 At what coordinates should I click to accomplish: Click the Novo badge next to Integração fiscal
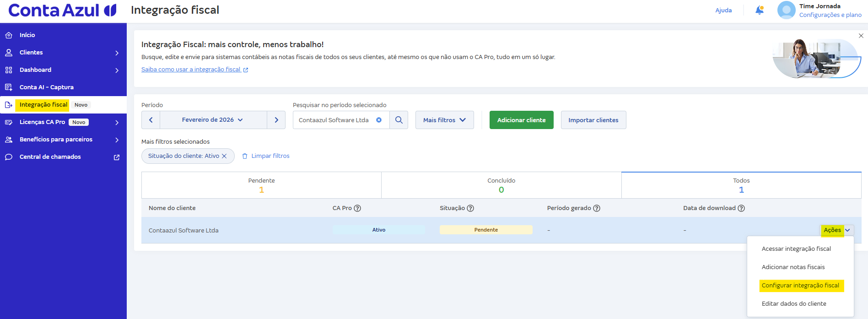81,105
